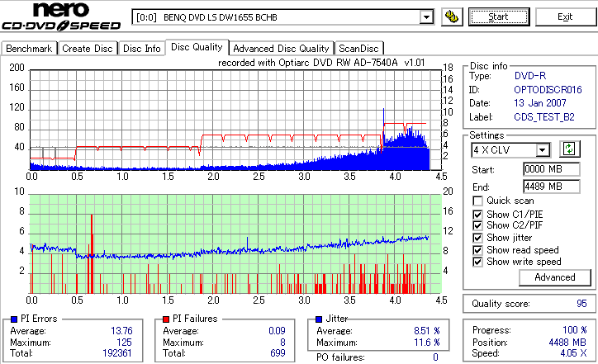Image resolution: width=598 pixels, height=364 pixels.
Task: Open the Advanced Disc Quality tab
Action: point(281,49)
